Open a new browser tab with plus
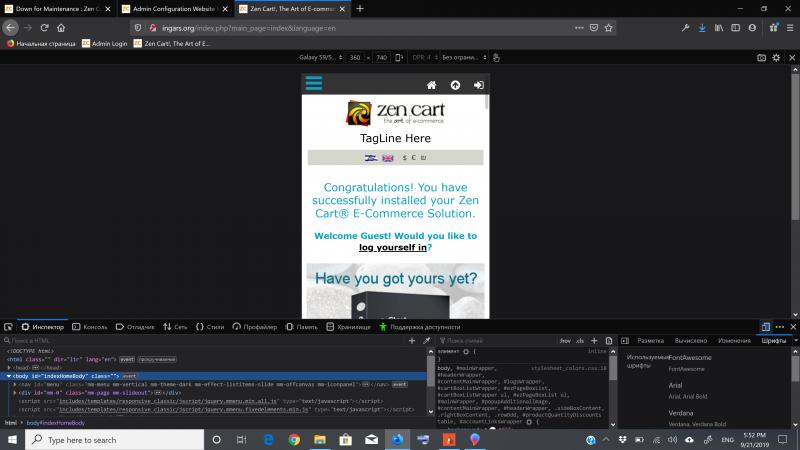The height and width of the screenshot is (450, 800). pos(360,9)
